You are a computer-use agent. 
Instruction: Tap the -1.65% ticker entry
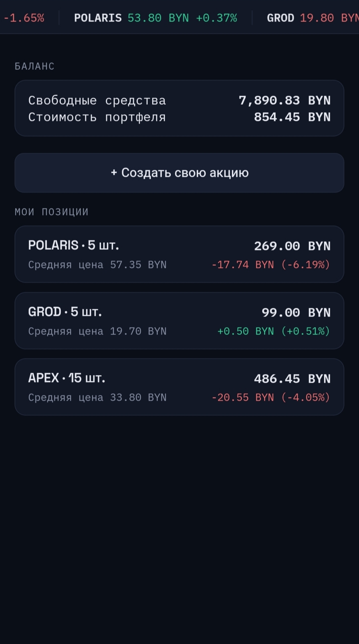(24, 18)
